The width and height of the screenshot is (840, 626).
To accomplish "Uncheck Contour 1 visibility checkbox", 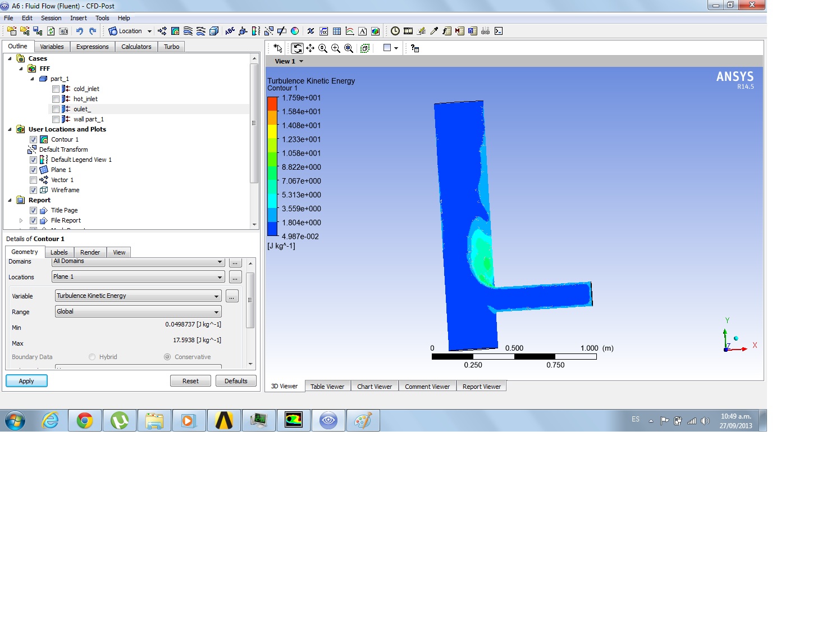I will tap(33, 139).
